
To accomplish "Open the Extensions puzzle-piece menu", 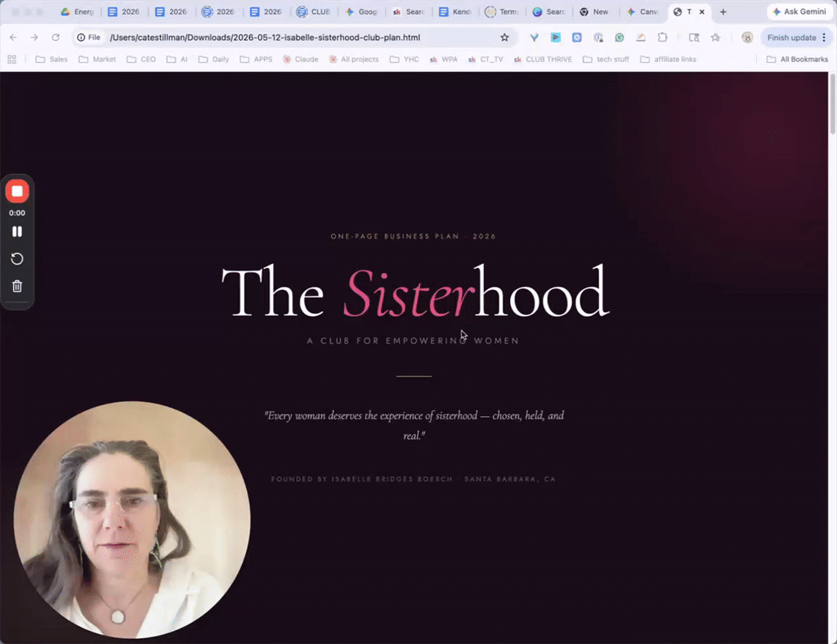I will pos(662,38).
